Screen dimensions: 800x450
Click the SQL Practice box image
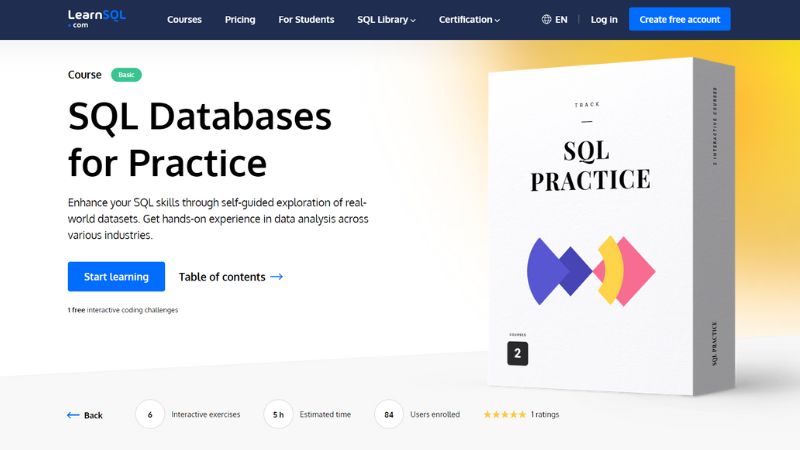[x=611, y=226]
